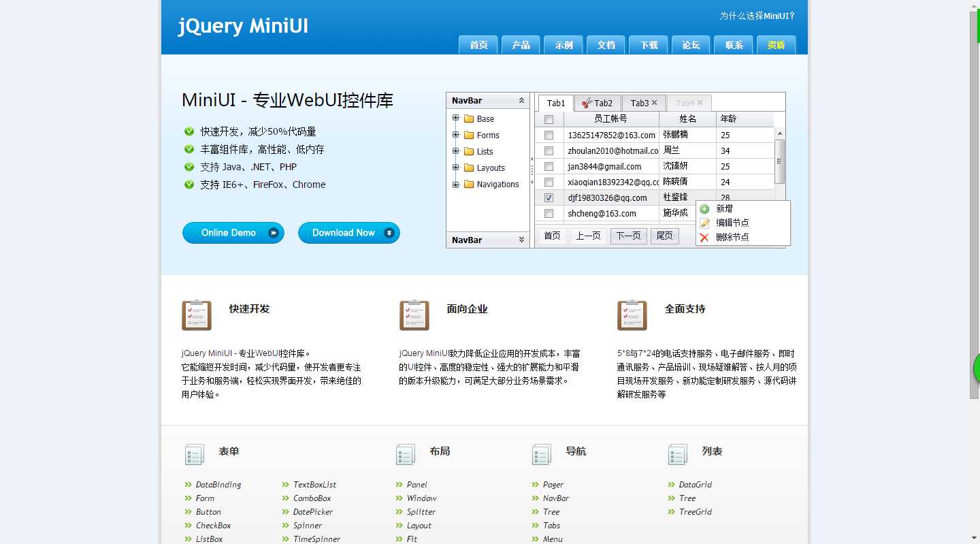Open the TreeGrid link
Screen dimensions: 980x544
point(696,512)
